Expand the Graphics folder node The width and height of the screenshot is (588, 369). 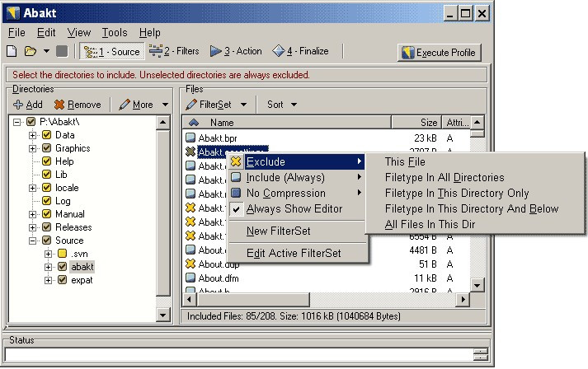[33, 148]
